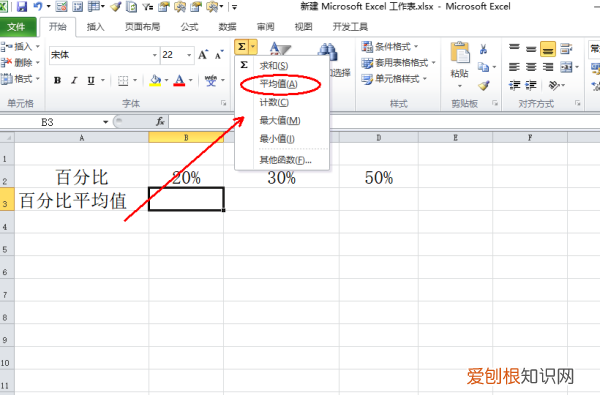This screenshot has width=600, height=395.
Task: Open the 条件格式 dropdown
Action: 390,47
